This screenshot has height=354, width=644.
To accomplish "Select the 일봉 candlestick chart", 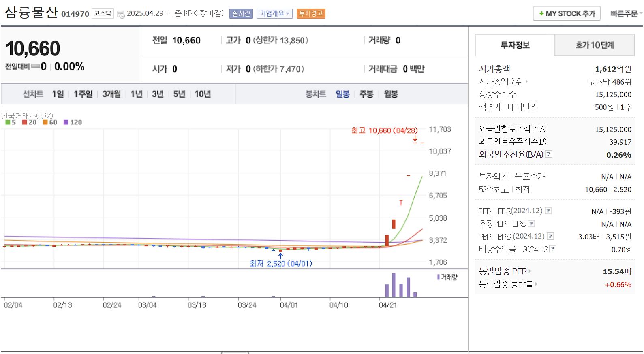I will (342, 94).
